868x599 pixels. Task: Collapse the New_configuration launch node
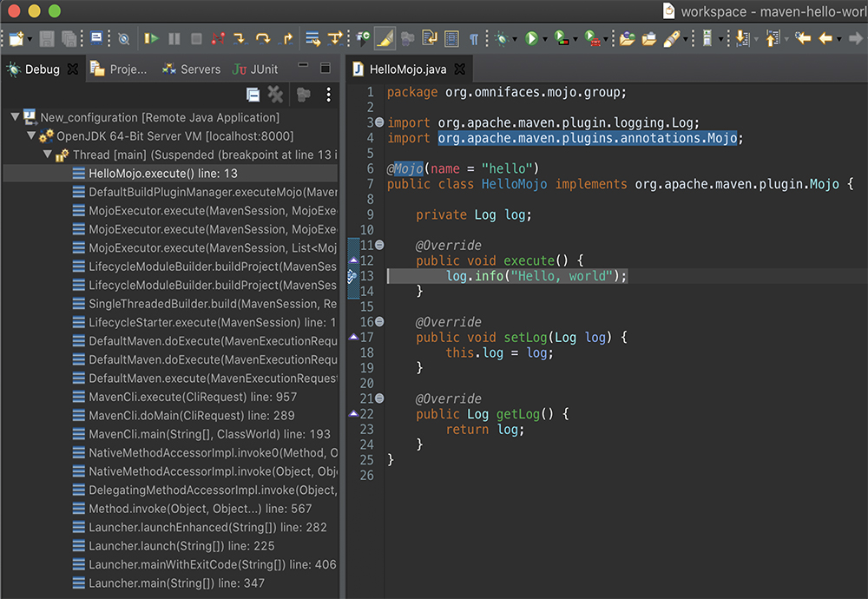pyautogui.click(x=16, y=117)
